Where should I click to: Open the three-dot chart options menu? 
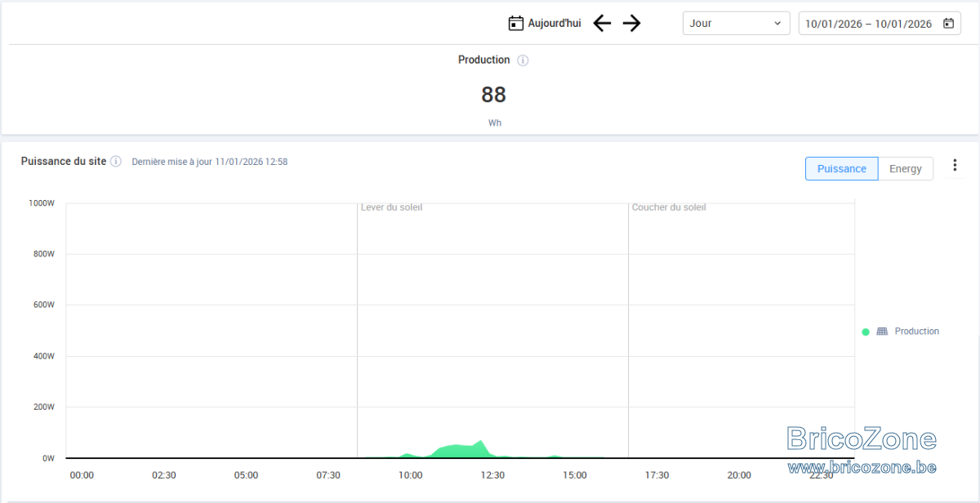(955, 166)
